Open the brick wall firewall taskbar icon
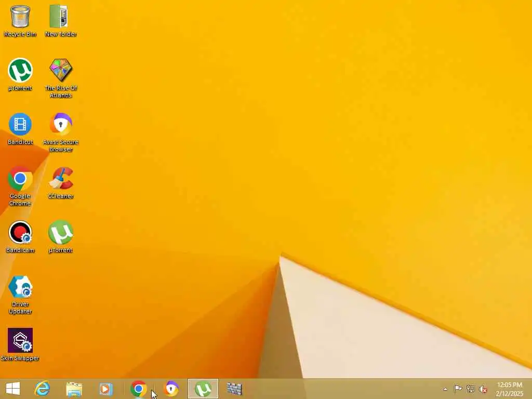This screenshot has height=399, width=532. click(x=234, y=389)
